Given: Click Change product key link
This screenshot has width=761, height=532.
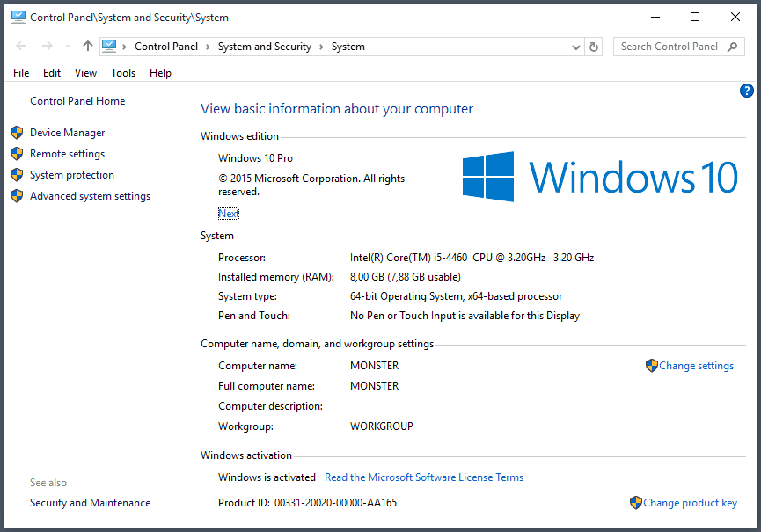Looking at the screenshot, I should point(690,503).
